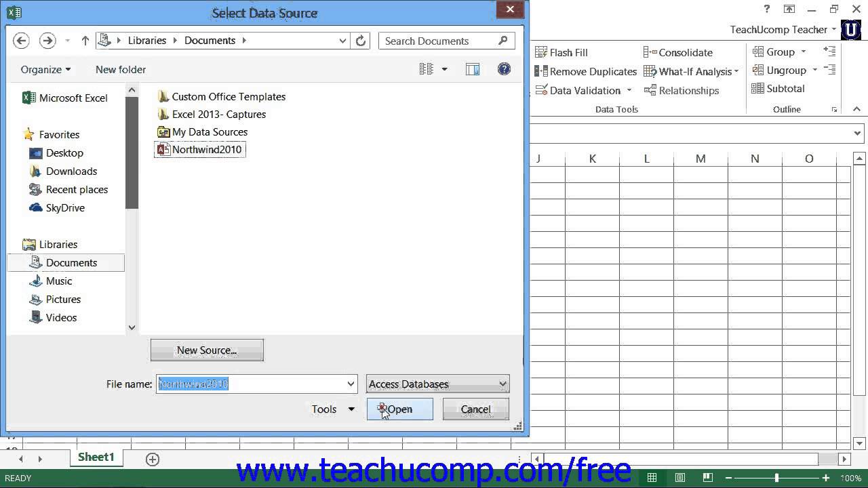Expand the Group dropdown arrow

(804, 52)
